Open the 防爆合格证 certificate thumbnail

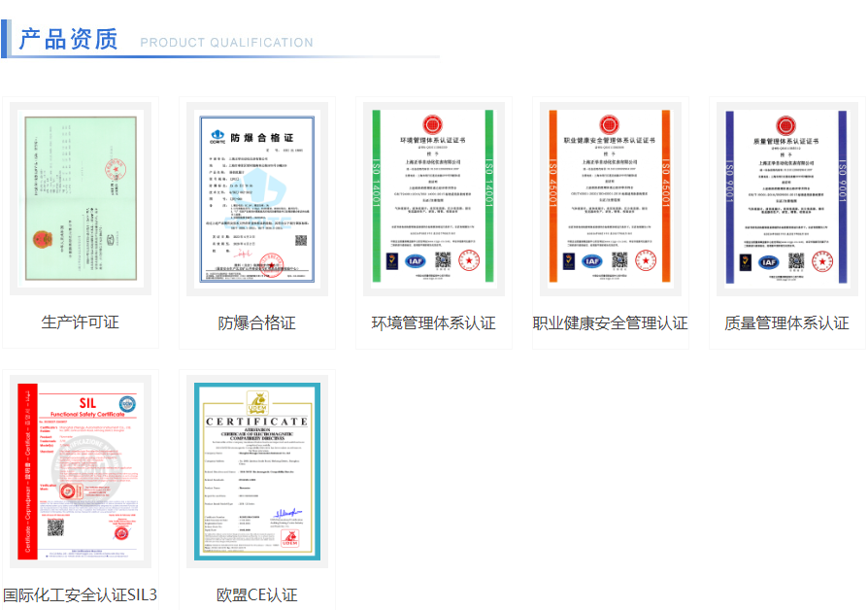(257, 198)
